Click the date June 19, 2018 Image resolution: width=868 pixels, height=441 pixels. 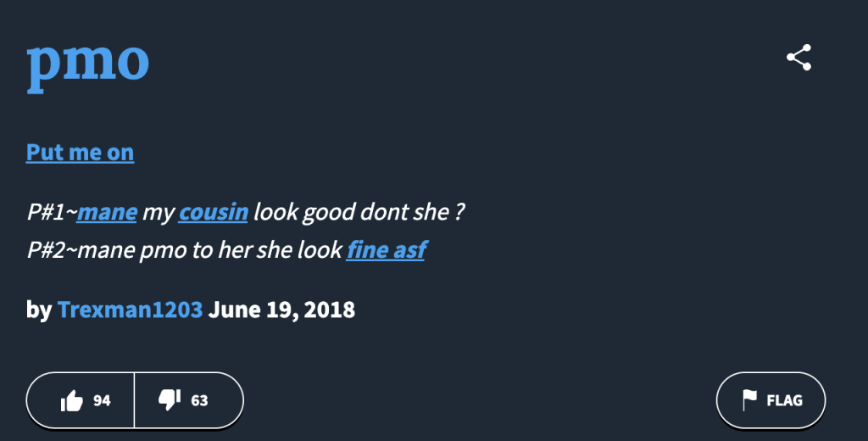(281, 310)
